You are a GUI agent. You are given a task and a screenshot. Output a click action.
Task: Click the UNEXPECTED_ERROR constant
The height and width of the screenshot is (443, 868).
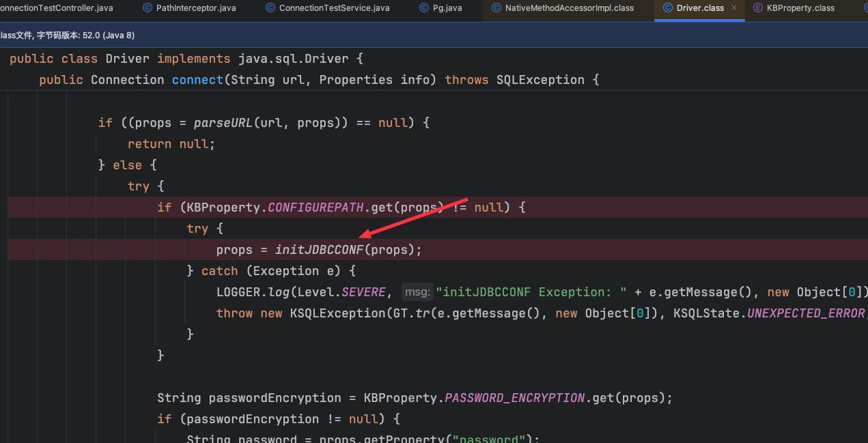[x=807, y=313]
